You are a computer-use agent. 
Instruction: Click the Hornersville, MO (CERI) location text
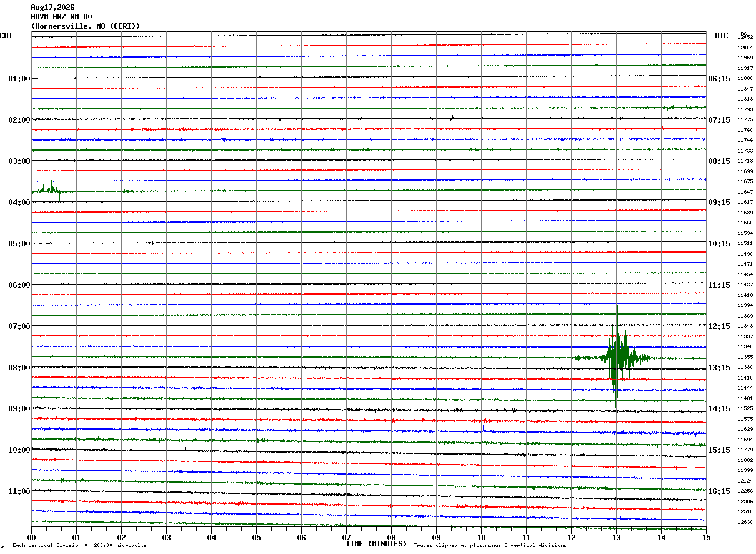point(86,26)
